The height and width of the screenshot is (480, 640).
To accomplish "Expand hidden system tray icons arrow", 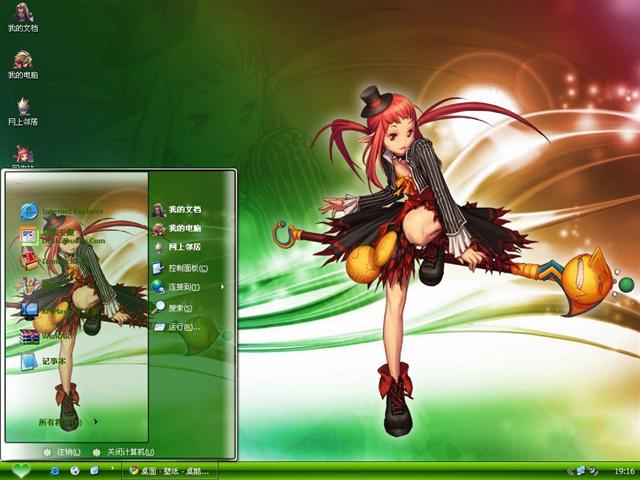I will [567, 470].
